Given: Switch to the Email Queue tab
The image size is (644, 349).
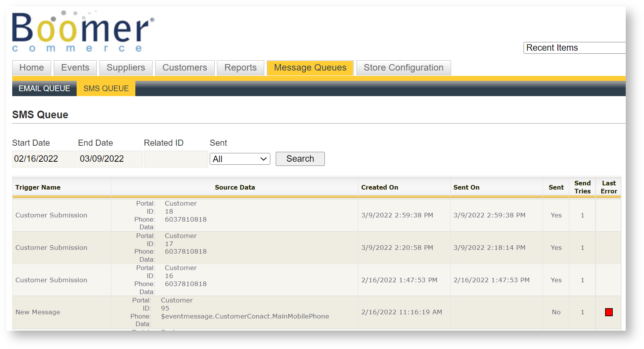Looking at the screenshot, I should [x=44, y=88].
